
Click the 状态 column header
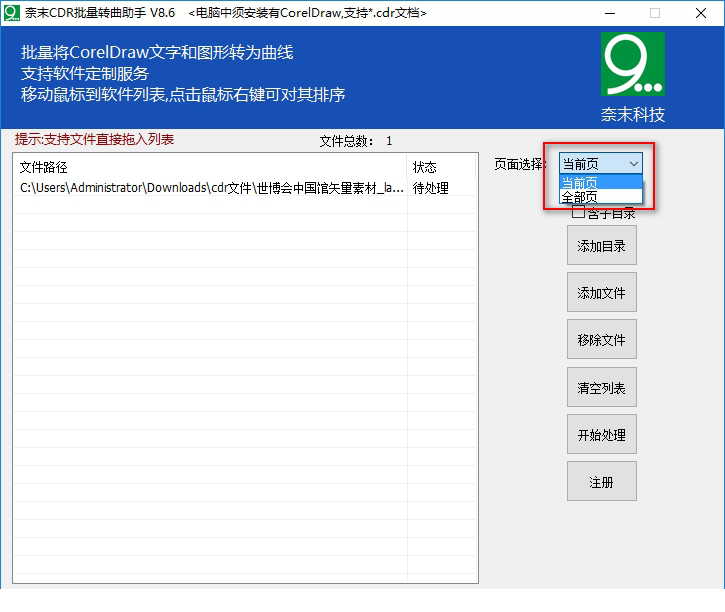(x=441, y=167)
